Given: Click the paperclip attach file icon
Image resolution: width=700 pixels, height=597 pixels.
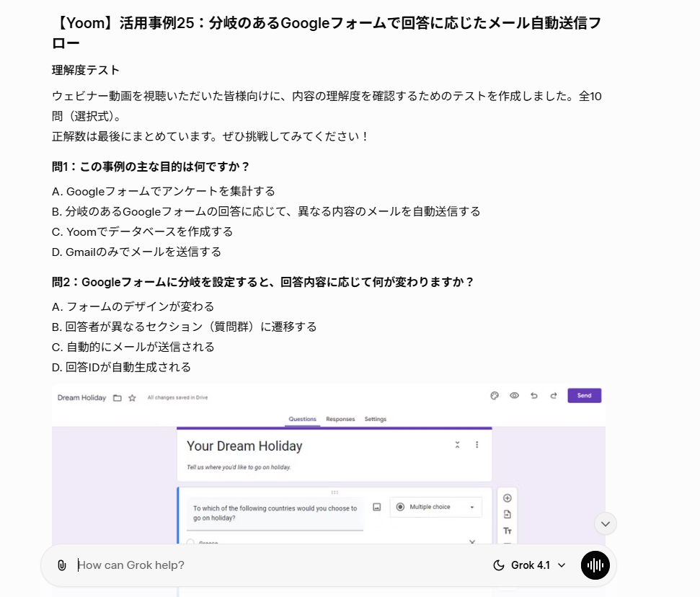Looking at the screenshot, I should [x=62, y=565].
